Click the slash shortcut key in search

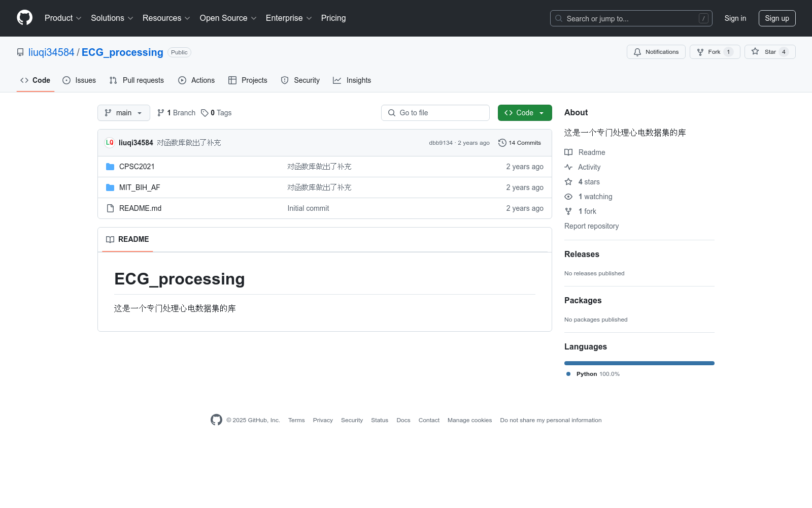[703, 18]
